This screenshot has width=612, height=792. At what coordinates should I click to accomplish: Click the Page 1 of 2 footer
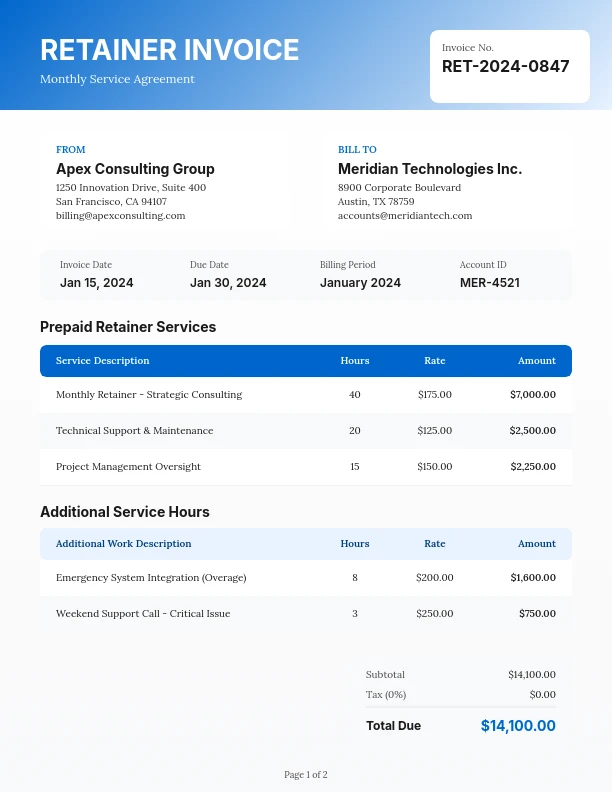pos(306,775)
